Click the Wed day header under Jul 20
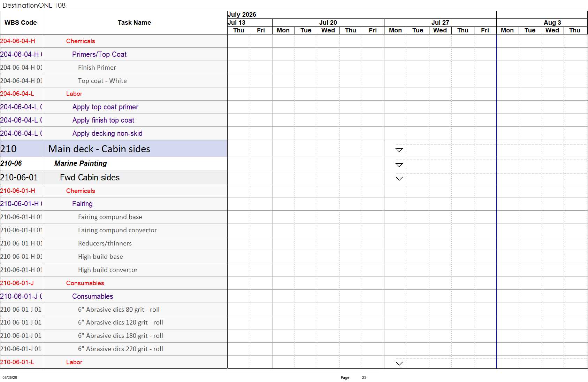This screenshot has width=588, height=382. tap(328, 30)
